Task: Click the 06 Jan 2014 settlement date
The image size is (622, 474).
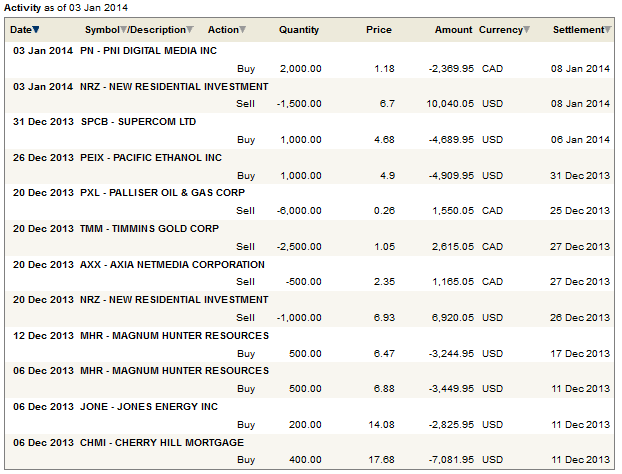Action: [x=581, y=140]
